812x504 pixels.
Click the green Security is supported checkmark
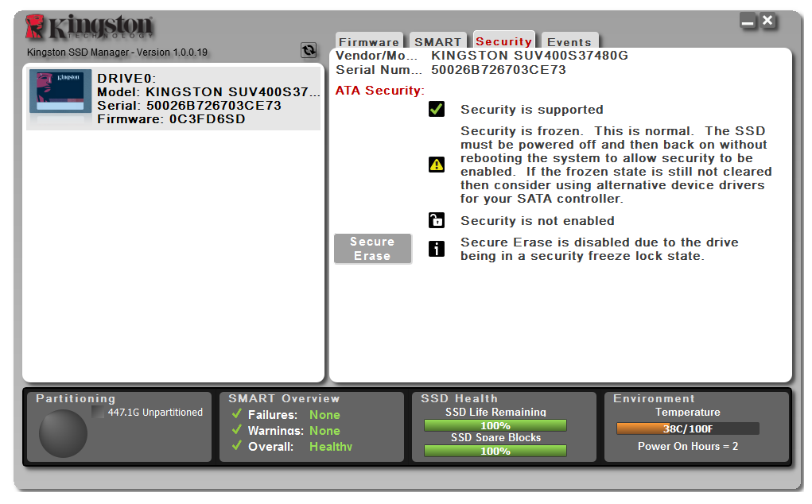click(437, 109)
